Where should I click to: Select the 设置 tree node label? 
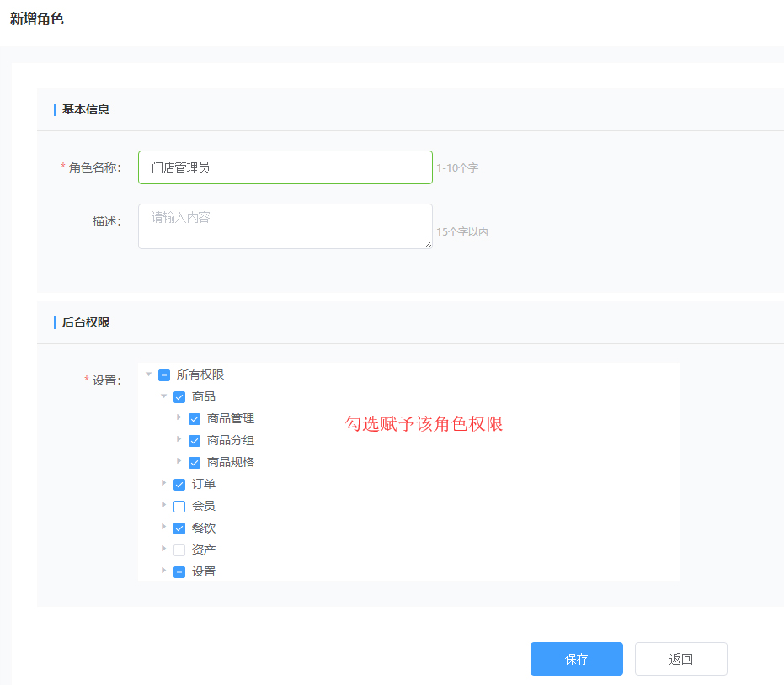[x=204, y=571]
